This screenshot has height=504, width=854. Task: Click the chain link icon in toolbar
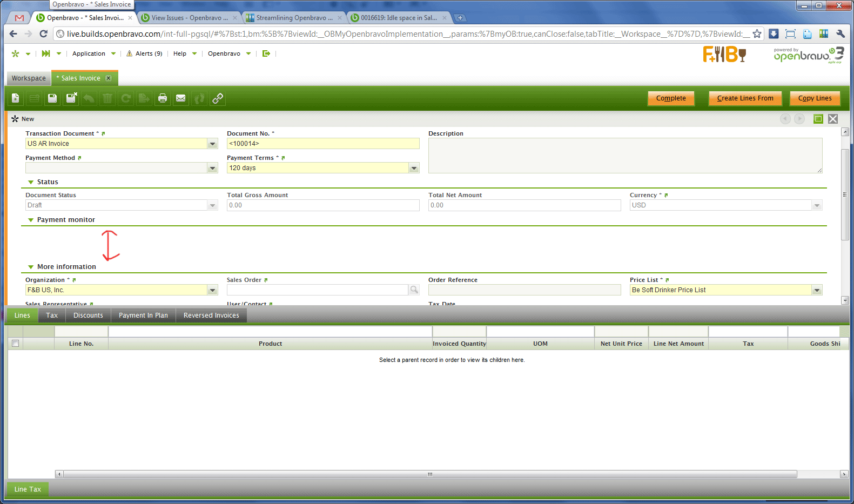218,98
